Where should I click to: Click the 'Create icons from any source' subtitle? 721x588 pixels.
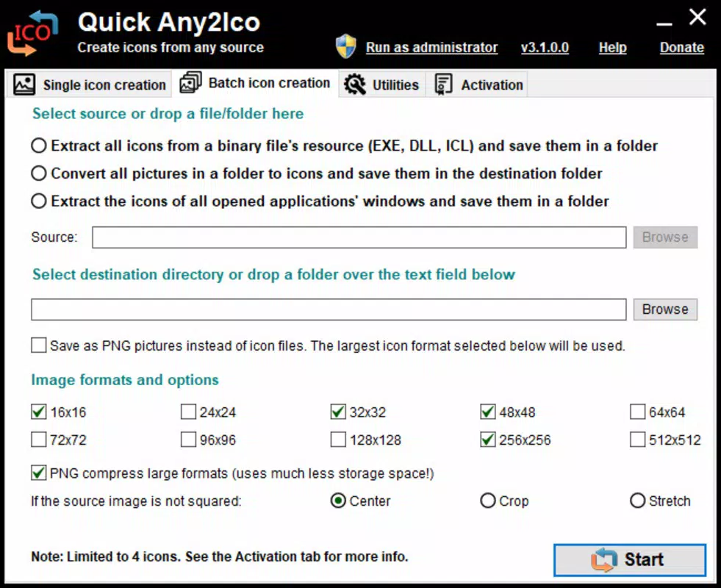[171, 47]
